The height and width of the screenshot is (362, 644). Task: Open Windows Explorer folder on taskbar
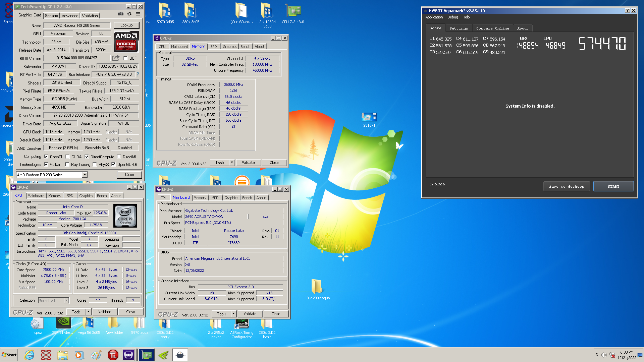click(62, 355)
